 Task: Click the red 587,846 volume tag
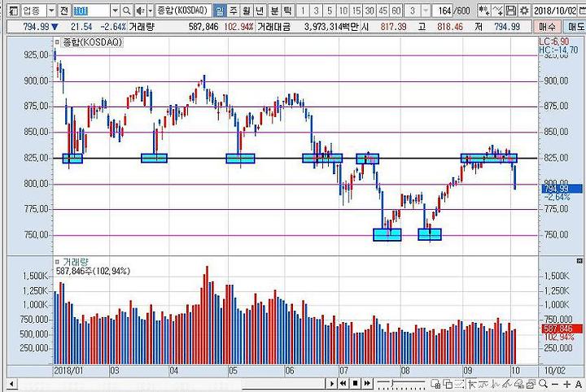(562, 329)
